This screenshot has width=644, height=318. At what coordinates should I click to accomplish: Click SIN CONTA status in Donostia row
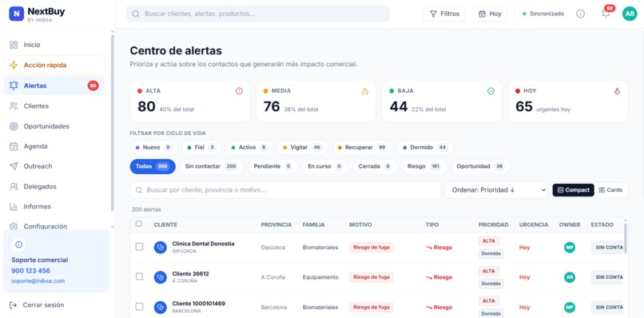tap(607, 248)
